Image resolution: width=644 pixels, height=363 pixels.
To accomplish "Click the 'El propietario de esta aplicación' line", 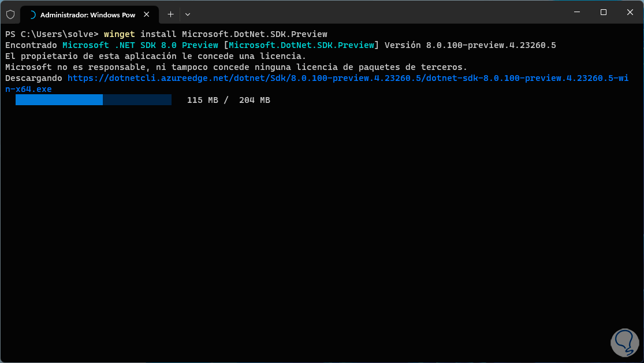I will [x=156, y=56].
